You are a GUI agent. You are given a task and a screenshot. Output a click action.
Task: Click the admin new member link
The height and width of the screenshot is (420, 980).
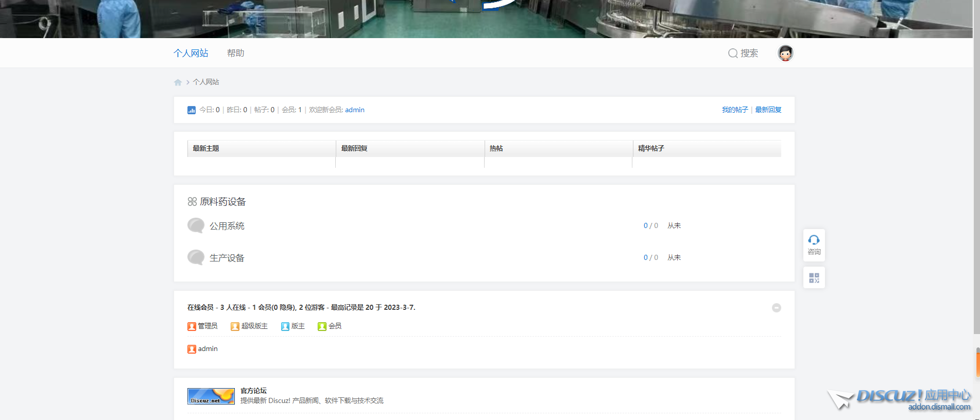pos(354,110)
